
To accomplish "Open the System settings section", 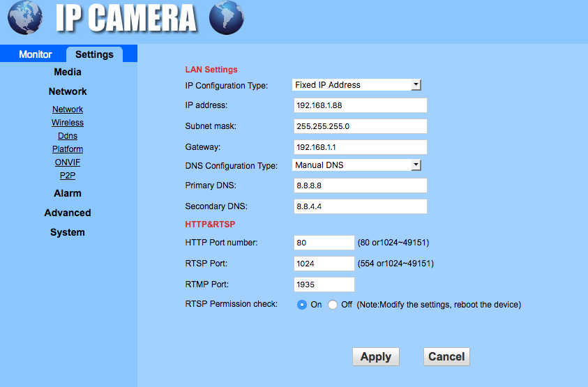I will pos(68,232).
